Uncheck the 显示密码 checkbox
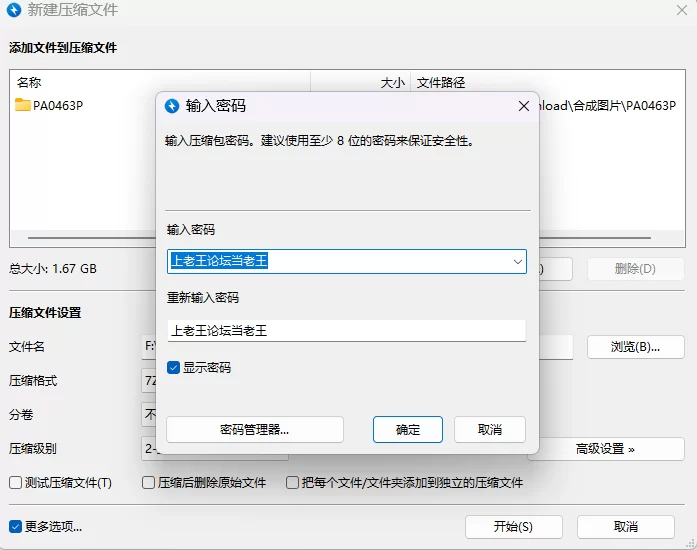The width and height of the screenshot is (697, 550). (x=173, y=368)
